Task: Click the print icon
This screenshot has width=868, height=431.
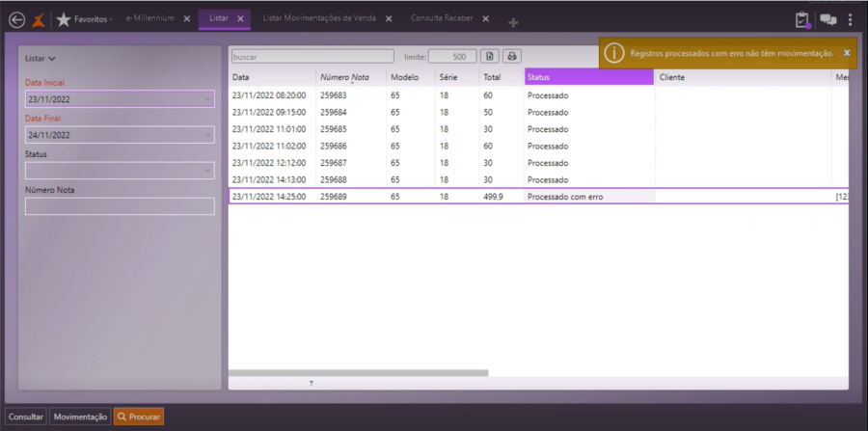Action: point(513,57)
